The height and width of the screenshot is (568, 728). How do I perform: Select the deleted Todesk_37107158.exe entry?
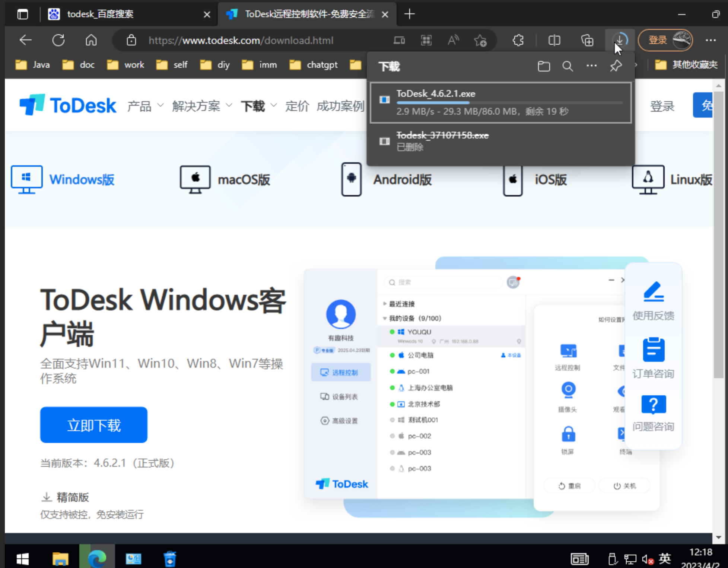500,141
